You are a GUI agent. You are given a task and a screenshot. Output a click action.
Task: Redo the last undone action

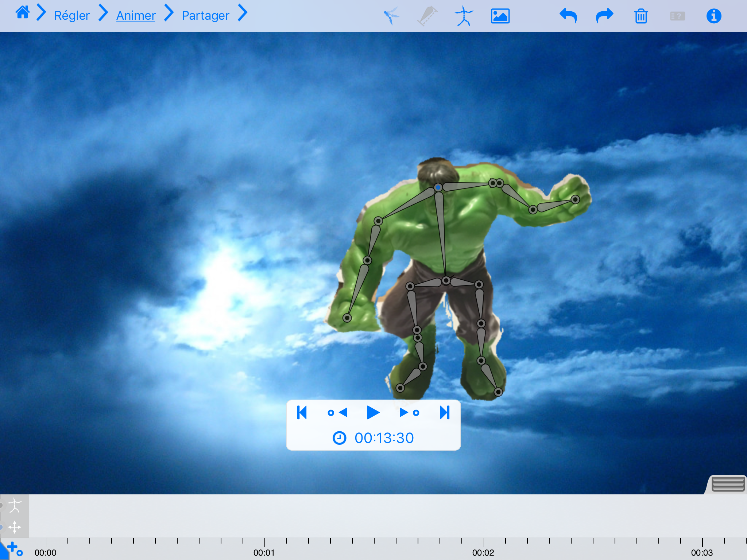point(604,16)
